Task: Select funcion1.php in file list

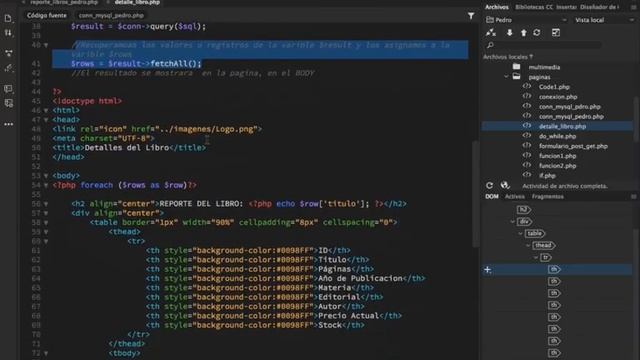Action: click(x=557, y=156)
